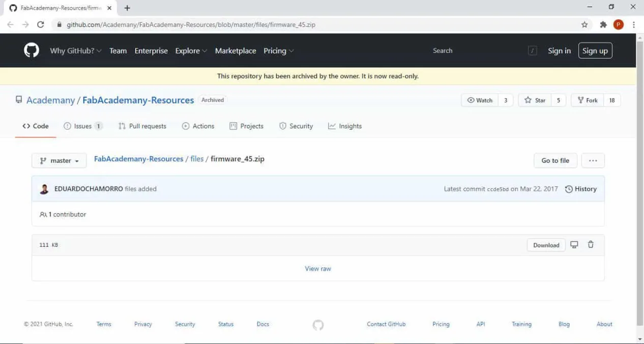Close the FabAcademany-Resources browser tab
The width and height of the screenshot is (644, 344).
pos(109,8)
